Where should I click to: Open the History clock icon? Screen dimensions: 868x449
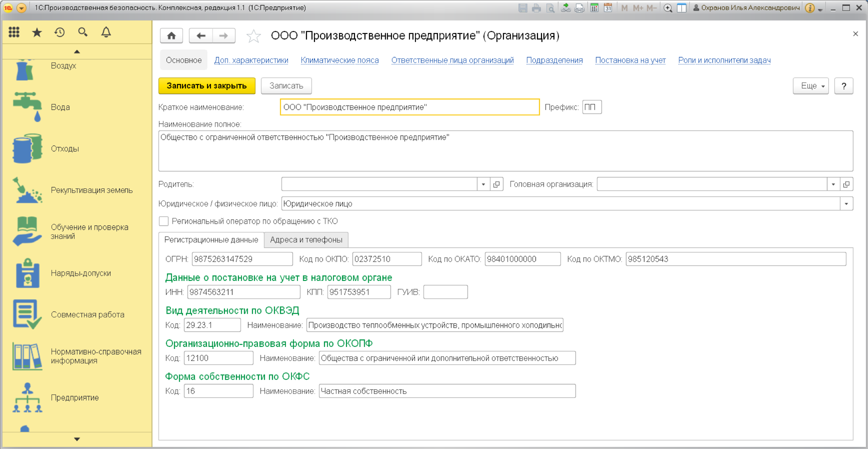tap(60, 32)
